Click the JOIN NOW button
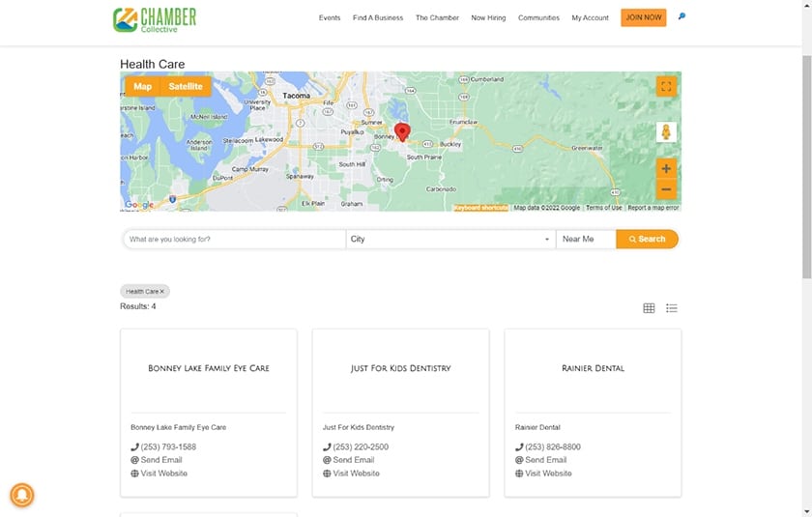 tap(644, 17)
